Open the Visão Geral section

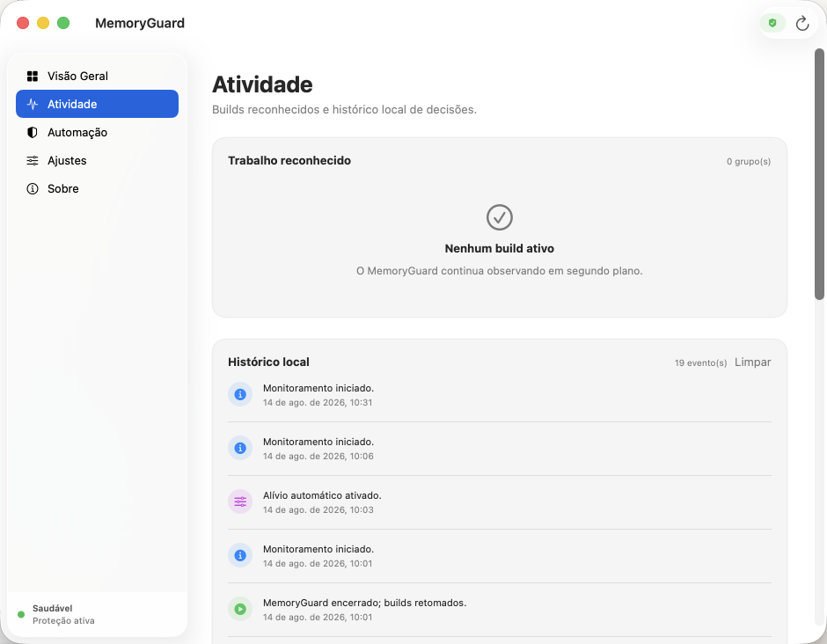point(97,76)
